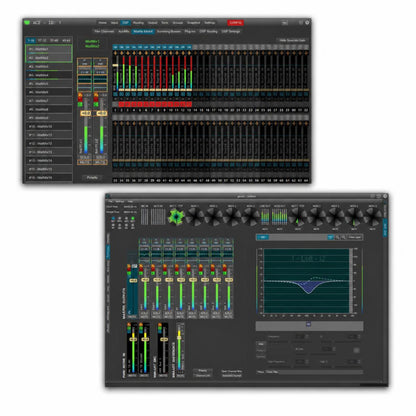Click the first MatMix output fader knob
Viewport: 416px width, 416px height.
point(85,114)
